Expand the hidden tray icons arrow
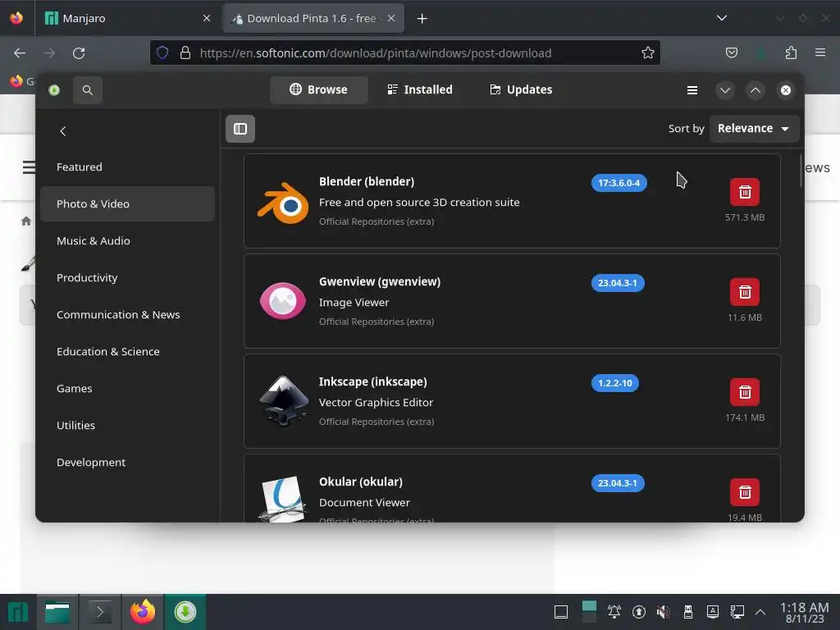This screenshot has width=840, height=630. (x=760, y=612)
